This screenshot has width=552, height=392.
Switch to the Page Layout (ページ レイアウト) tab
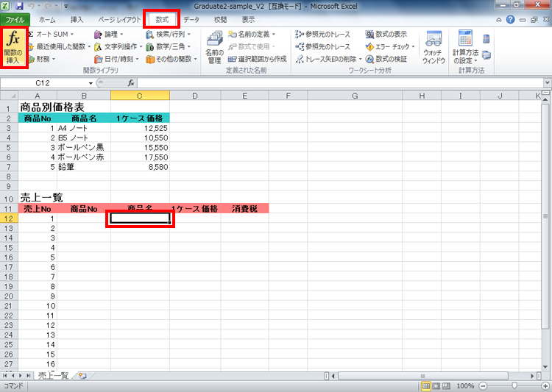[119, 20]
